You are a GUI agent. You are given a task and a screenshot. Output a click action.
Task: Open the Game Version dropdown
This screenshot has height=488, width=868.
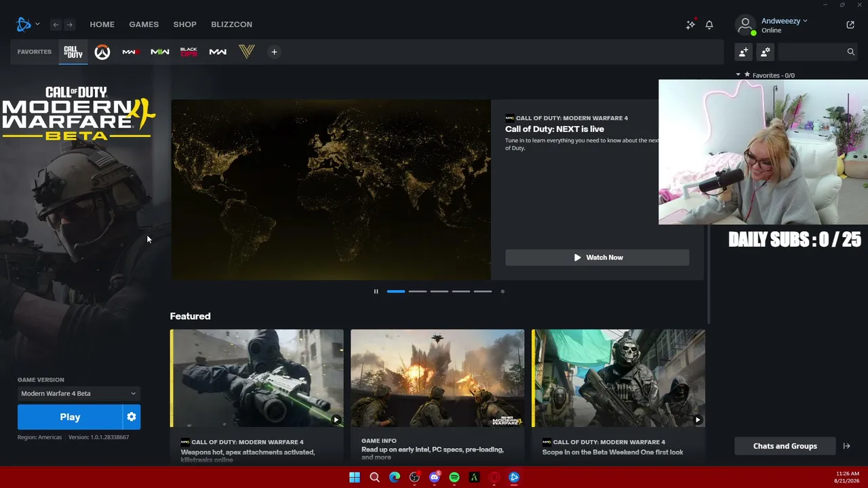[x=79, y=393]
